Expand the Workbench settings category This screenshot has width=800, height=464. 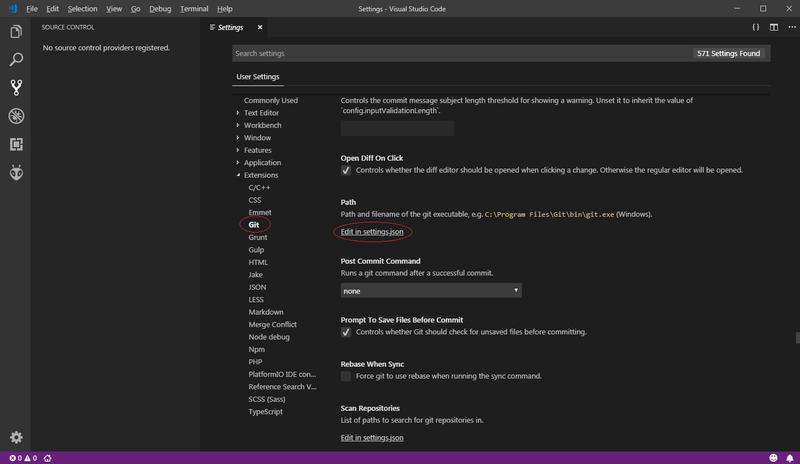[262, 125]
